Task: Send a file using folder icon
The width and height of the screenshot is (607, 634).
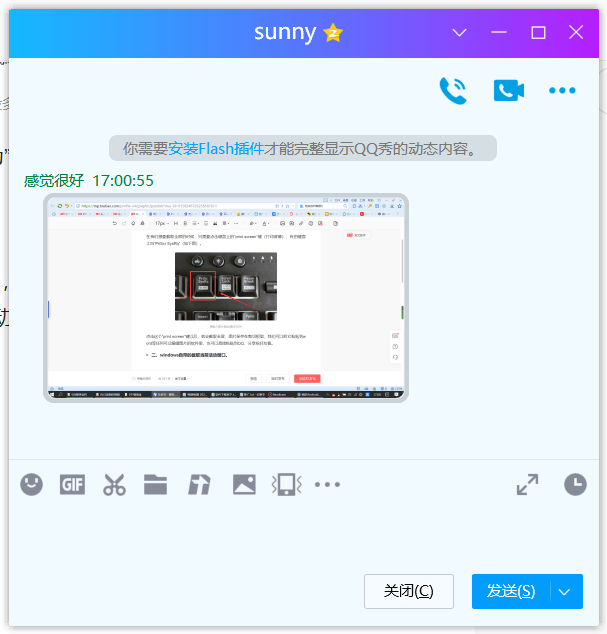Action: click(155, 485)
